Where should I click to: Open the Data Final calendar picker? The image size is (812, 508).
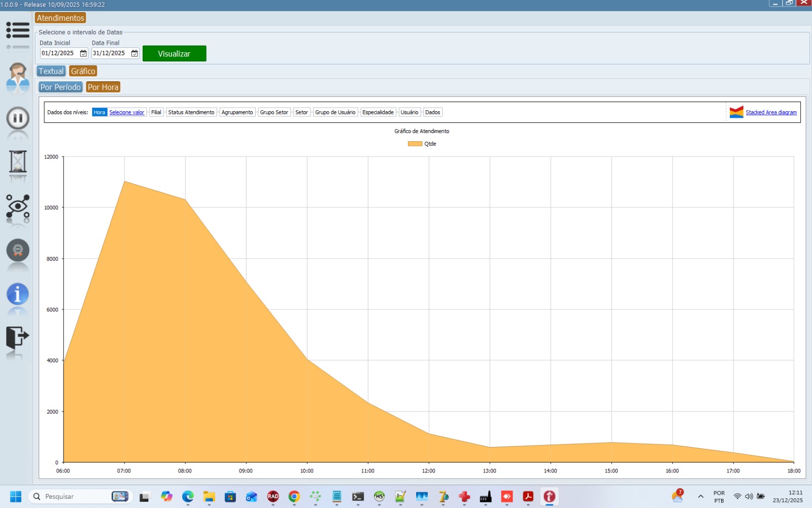(134, 53)
